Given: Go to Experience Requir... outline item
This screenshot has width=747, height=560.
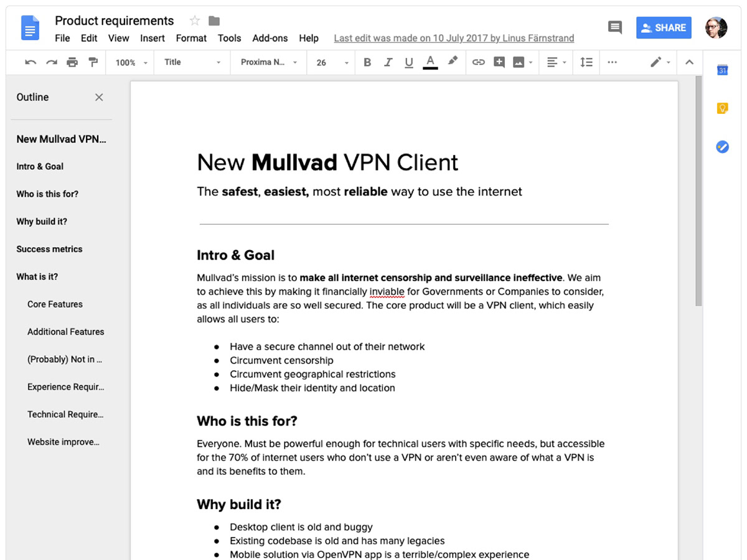Looking at the screenshot, I should [66, 386].
